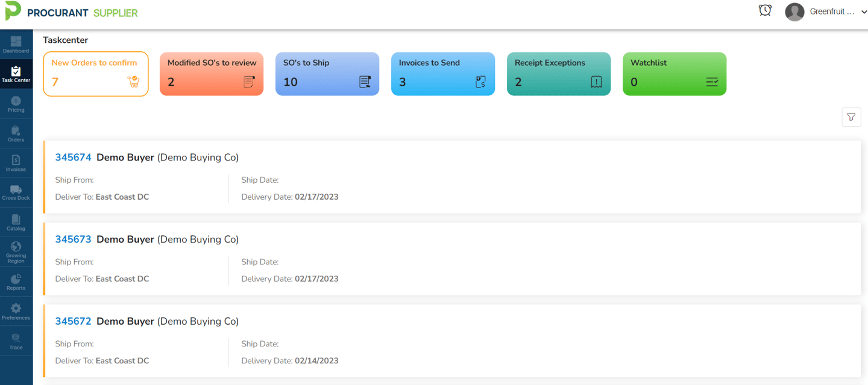Open the filter options for the task list
Screen dimensions: 868x385
click(x=851, y=117)
